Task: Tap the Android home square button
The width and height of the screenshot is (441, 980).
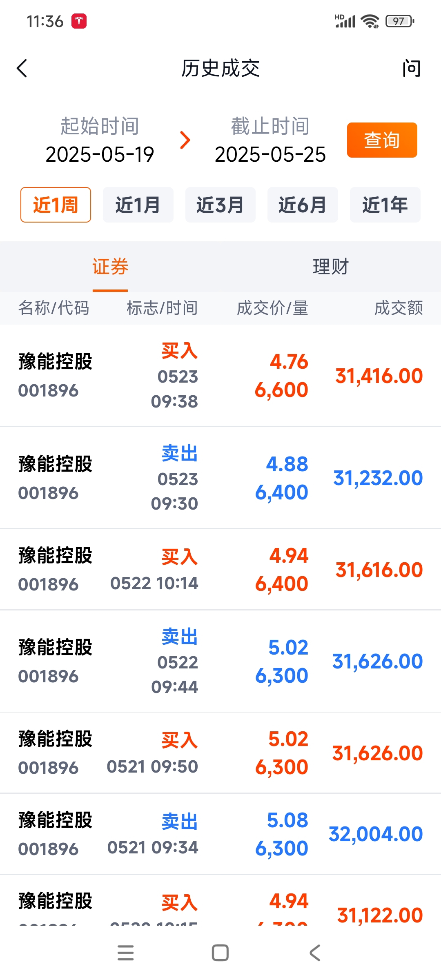Action: click(220, 953)
